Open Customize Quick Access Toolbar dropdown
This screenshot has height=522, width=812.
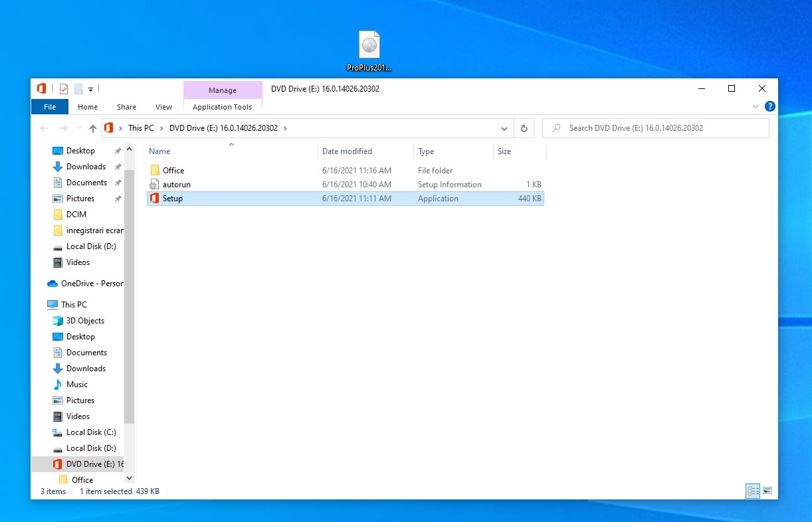(91, 89)
